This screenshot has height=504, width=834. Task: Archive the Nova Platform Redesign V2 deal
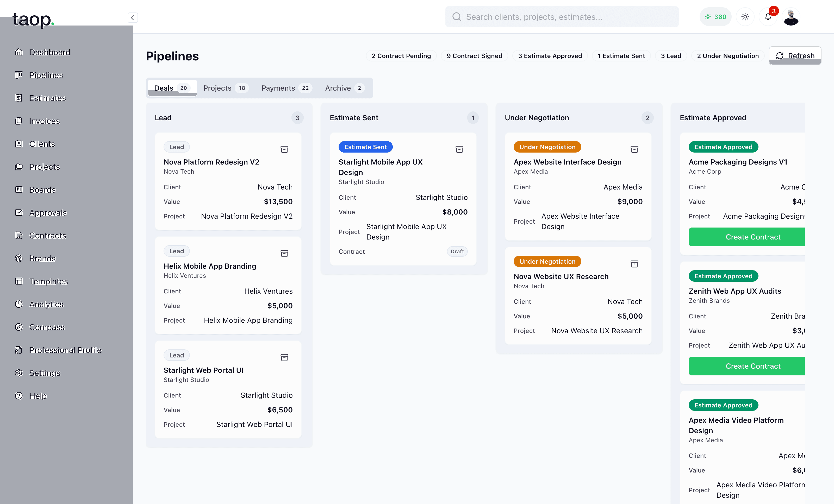pos(284,149)
